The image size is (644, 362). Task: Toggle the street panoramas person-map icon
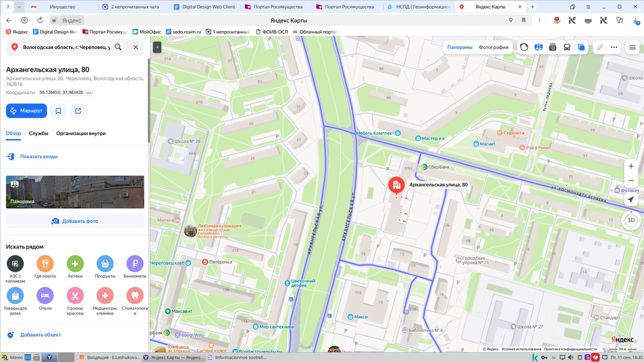(x=538, y=47)
